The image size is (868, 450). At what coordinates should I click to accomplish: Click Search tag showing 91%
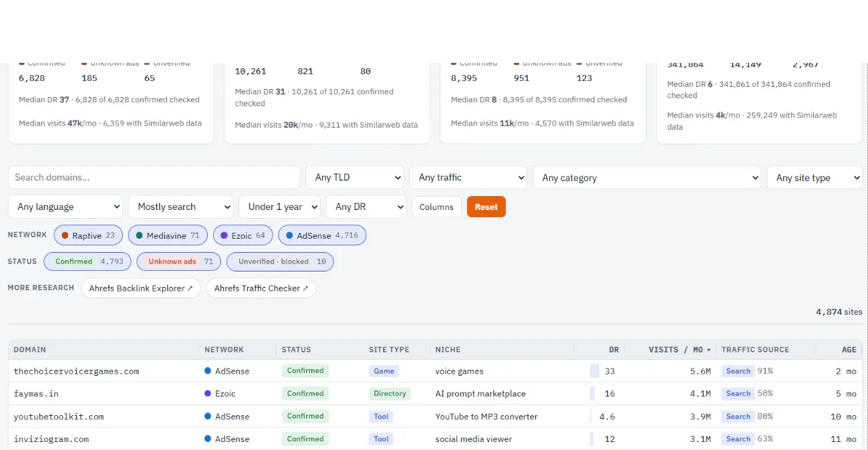(x=738, y=371)
